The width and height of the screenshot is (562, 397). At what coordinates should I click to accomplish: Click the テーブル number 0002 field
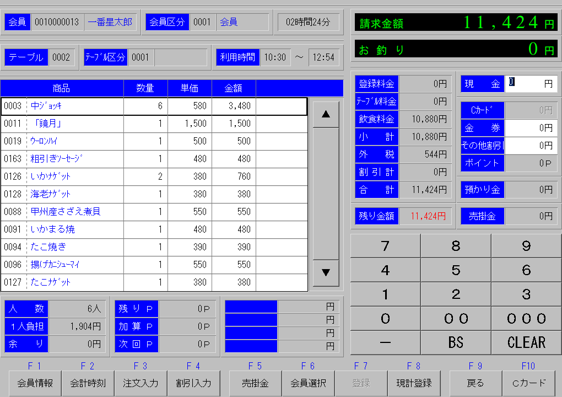click(x=61, y=57)
